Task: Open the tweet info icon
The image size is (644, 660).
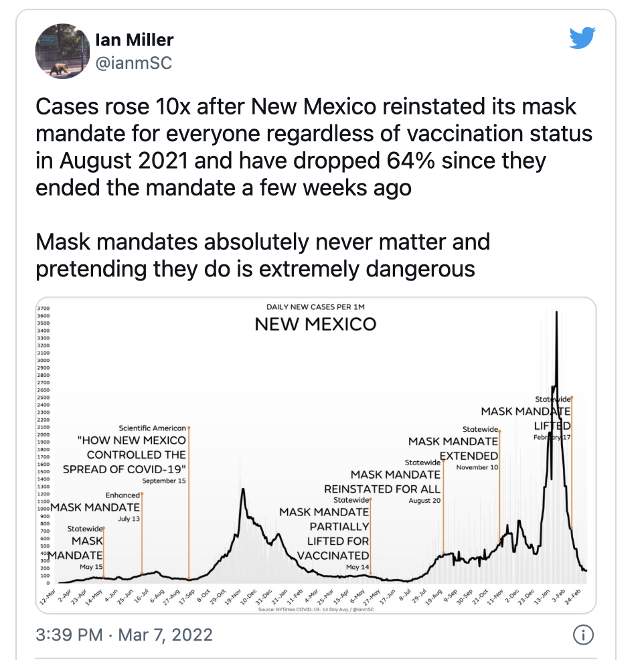Action: click(583, 635)
